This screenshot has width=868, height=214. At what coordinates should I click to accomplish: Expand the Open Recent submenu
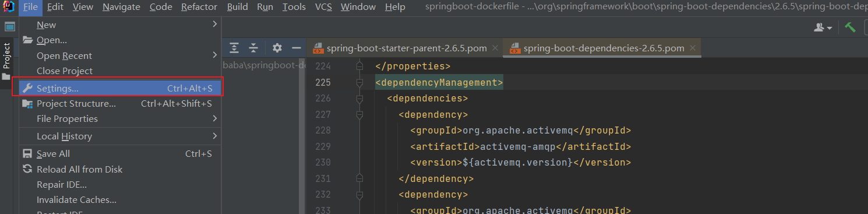[120, 55]
